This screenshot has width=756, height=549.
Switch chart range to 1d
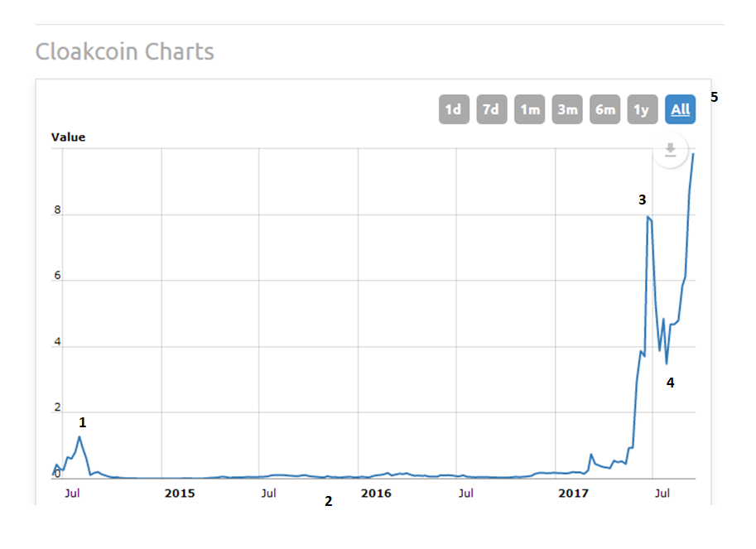click(x=454, y=109)
